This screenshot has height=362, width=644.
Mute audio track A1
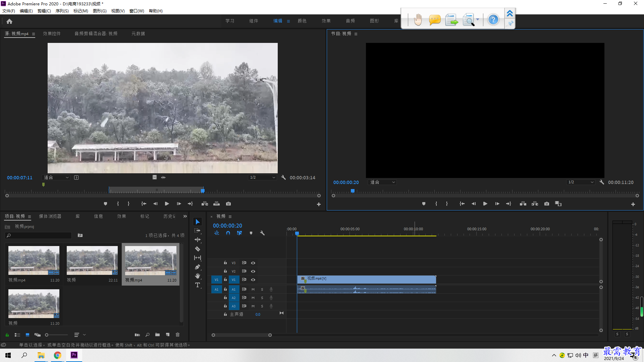tap(253, 289)
